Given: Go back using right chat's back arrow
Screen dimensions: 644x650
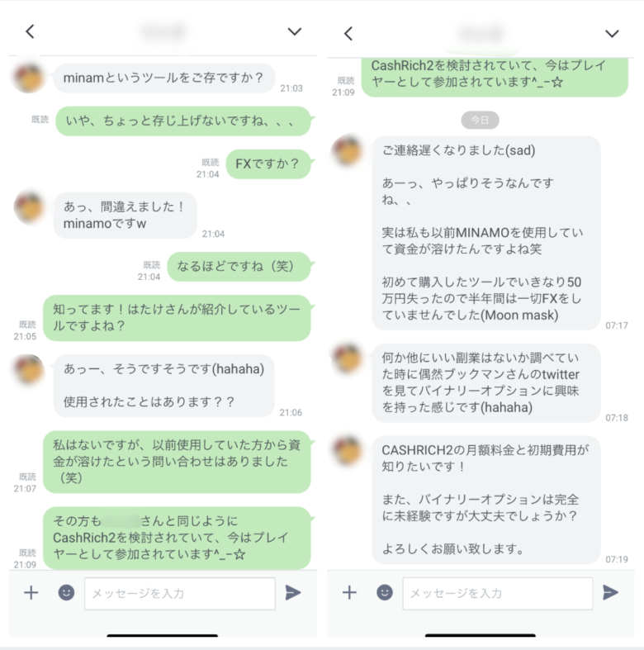Looking at the screenshot, I should tap(348, 34).
